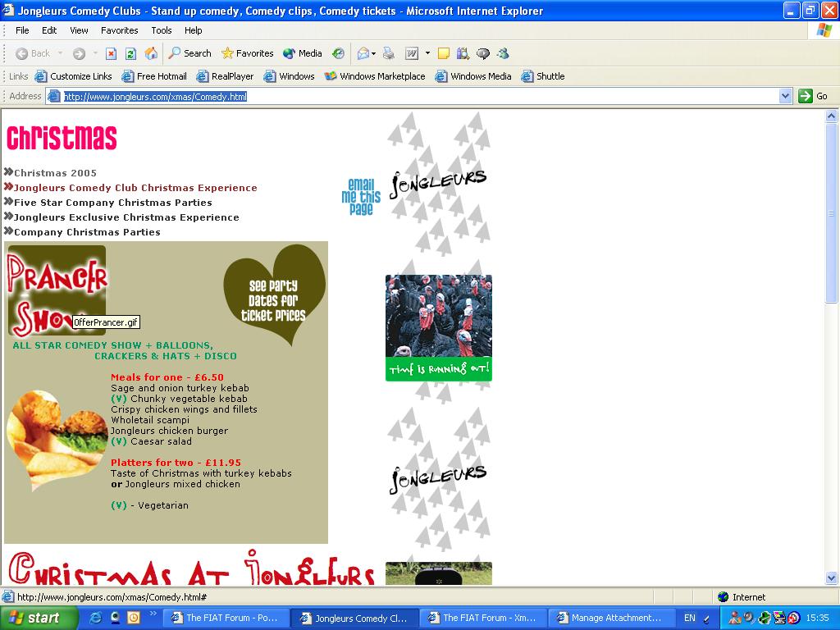Open the Customize Links bookmark
This screenshot has width=840, height=630.
pos(73,76)
